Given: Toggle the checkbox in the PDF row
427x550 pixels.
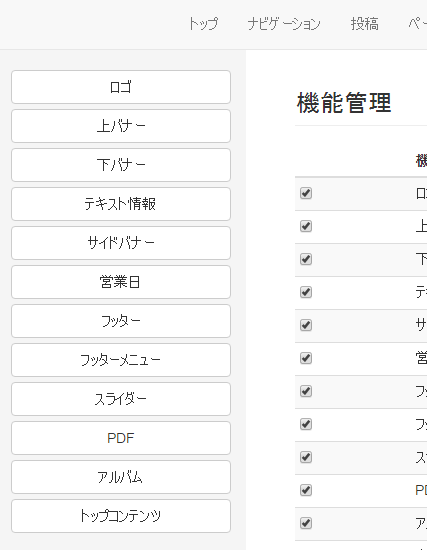Looking at the screenshot, I should coord(306,490).
